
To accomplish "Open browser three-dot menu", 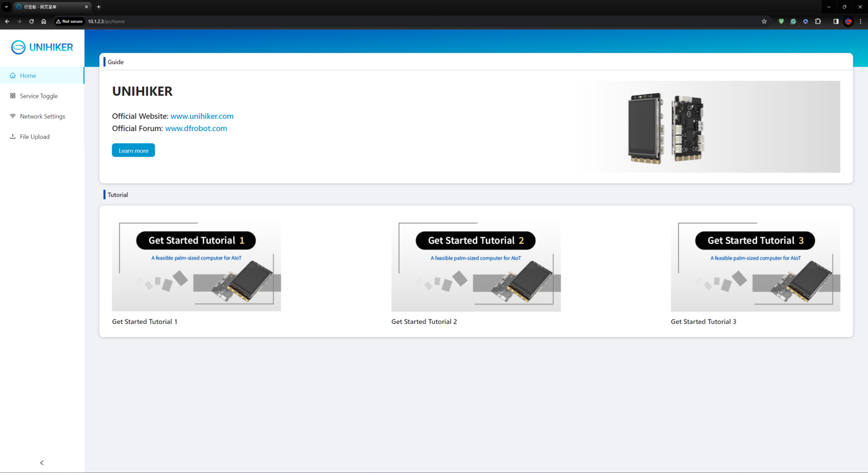I will click(860, 21).
